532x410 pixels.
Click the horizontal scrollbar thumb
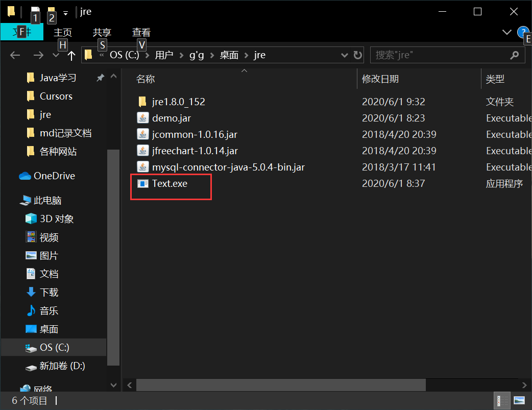(281, 385)
